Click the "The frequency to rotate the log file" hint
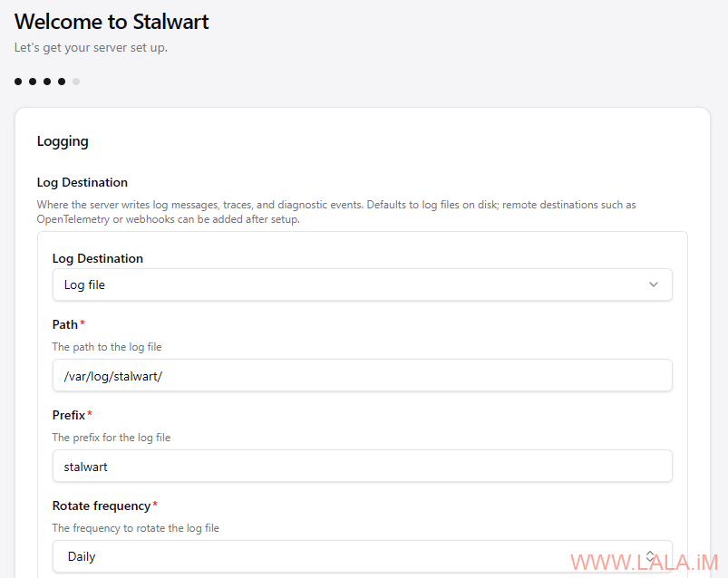This screenshot has width=728, height=578. click(x=136, y=528)
